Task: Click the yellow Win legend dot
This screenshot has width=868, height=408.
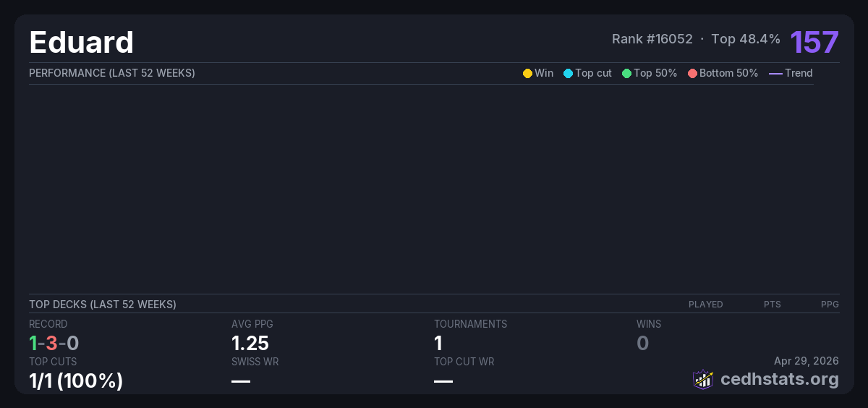Action: point(527,73)
